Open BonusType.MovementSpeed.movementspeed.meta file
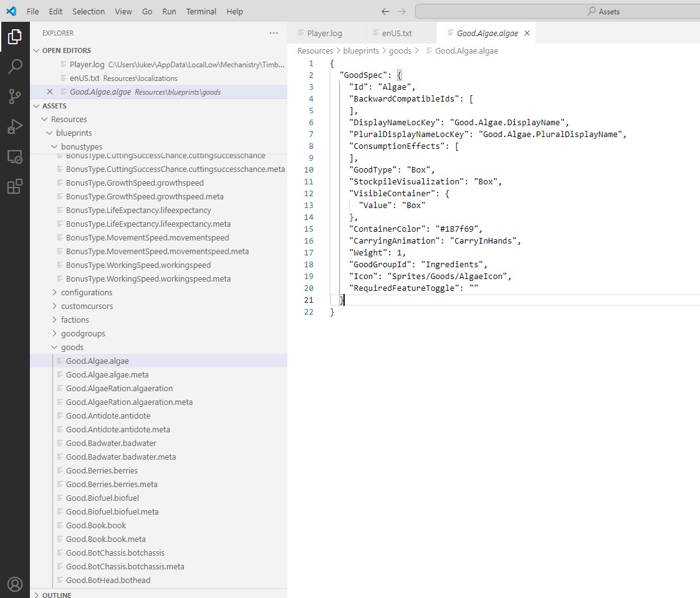 tap(157, 251)
